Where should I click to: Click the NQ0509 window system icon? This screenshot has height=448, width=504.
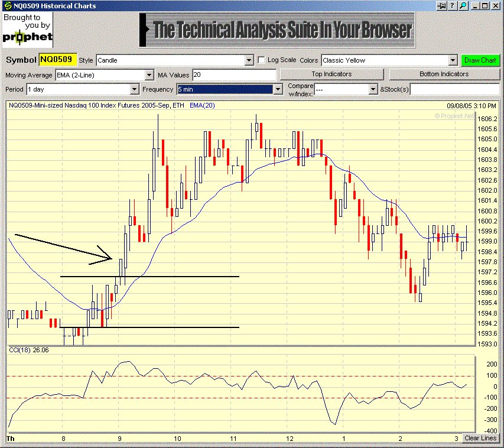pos(8,5)
